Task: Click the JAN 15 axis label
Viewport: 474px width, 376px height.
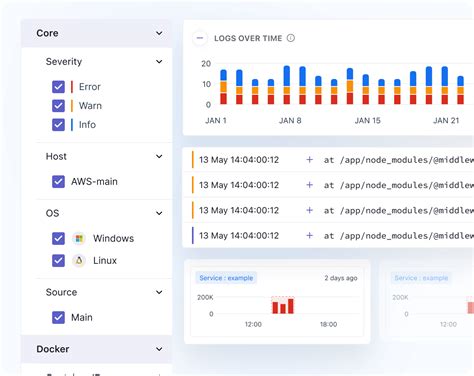Action: [x=367, y=121]
